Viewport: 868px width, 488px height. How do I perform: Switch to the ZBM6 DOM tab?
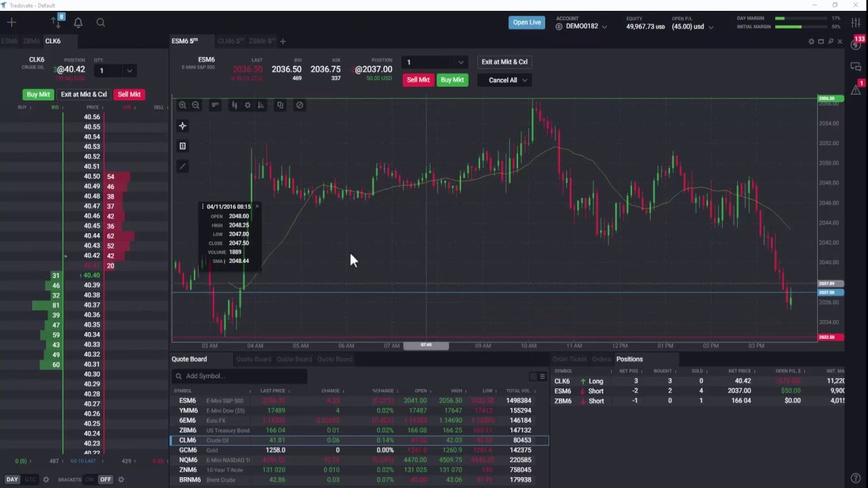tap(32, 41)
